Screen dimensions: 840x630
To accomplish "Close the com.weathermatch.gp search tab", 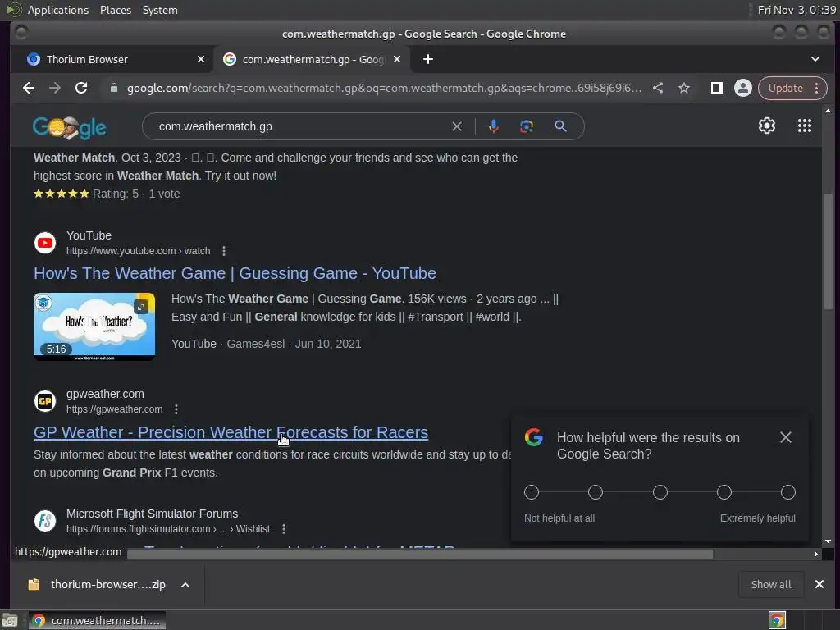I will (397, 59).
